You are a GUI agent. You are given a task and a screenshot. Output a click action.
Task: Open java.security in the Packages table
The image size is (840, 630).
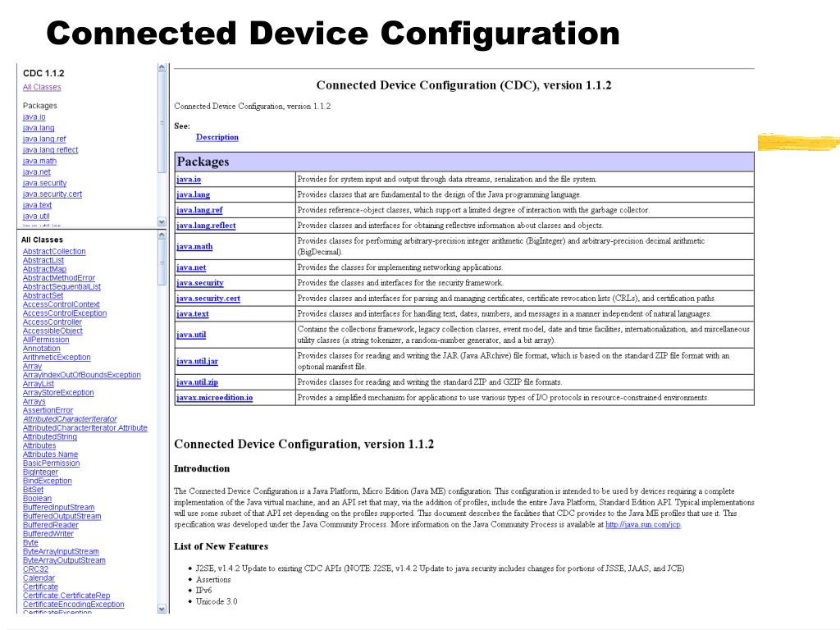200,283
